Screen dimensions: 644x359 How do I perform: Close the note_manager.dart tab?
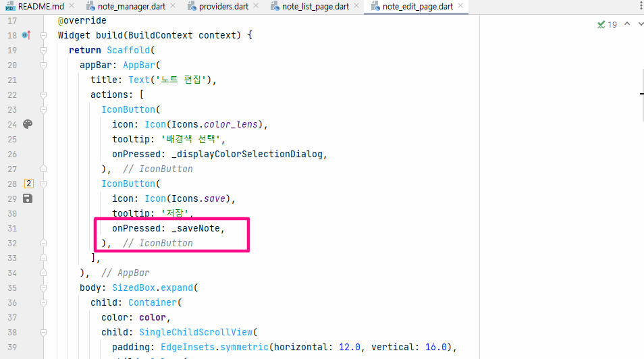tap(173, 6)
